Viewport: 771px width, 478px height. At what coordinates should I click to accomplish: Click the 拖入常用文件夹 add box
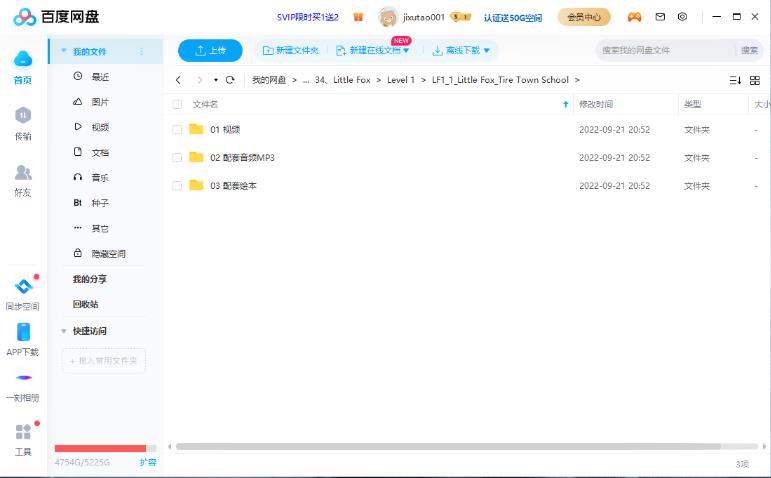click(x=104, y=360)
